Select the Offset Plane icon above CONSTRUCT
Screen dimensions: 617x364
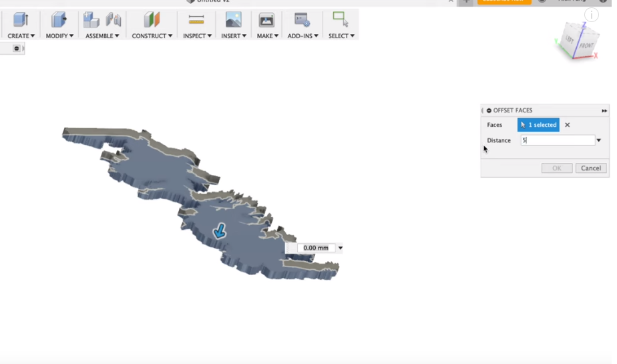(152, 19)
